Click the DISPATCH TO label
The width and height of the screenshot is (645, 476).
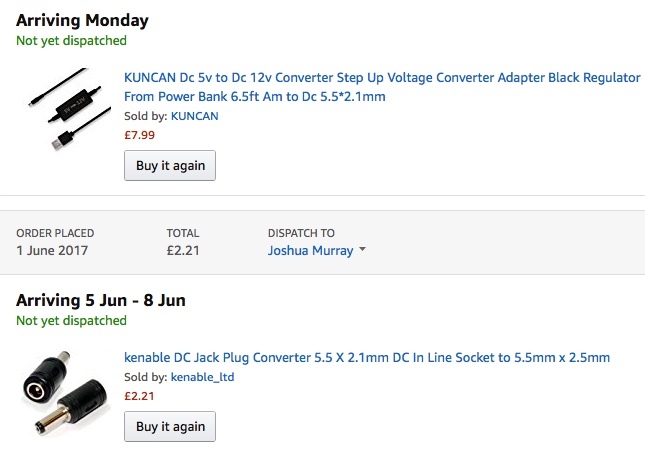[x=301, y=233]
